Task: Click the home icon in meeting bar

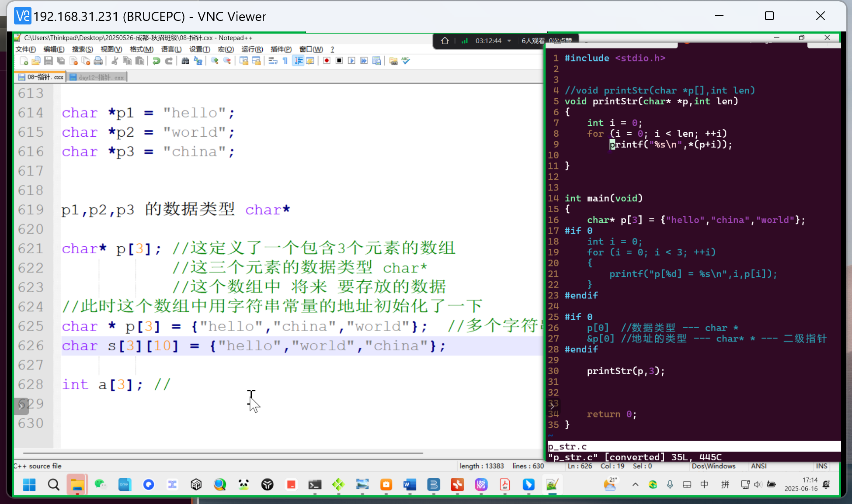Action: tap(445, 41)
